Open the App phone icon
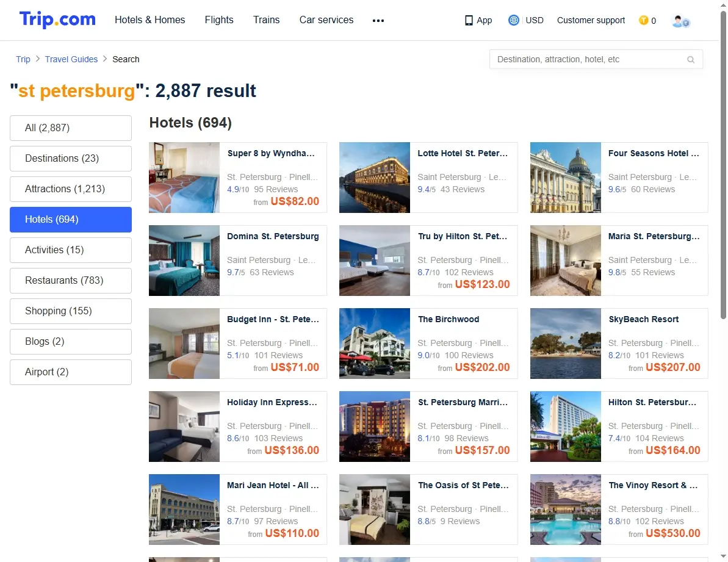 [x=469, y=20]
